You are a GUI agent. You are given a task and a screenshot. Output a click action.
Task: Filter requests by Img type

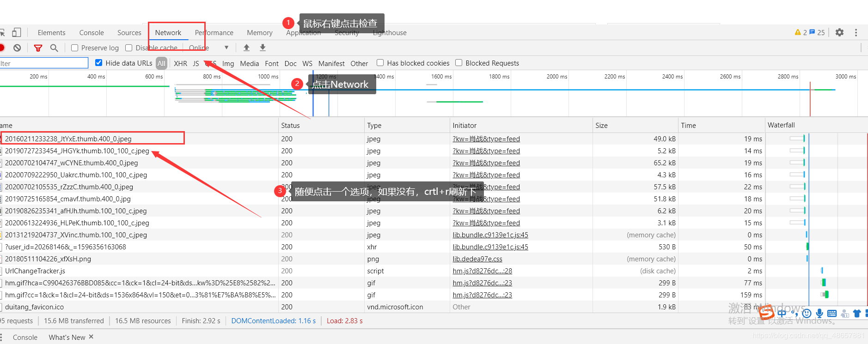(228, 64)
